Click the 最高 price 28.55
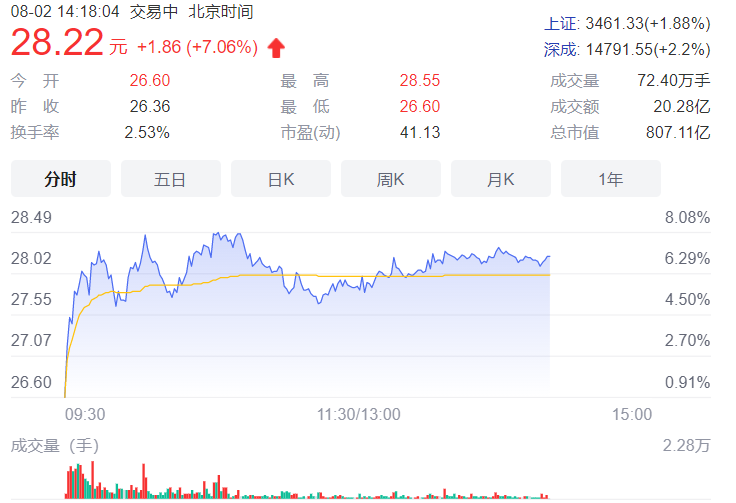Image resolution: width=736 pixels, height=503 pixels. (421, 81)
